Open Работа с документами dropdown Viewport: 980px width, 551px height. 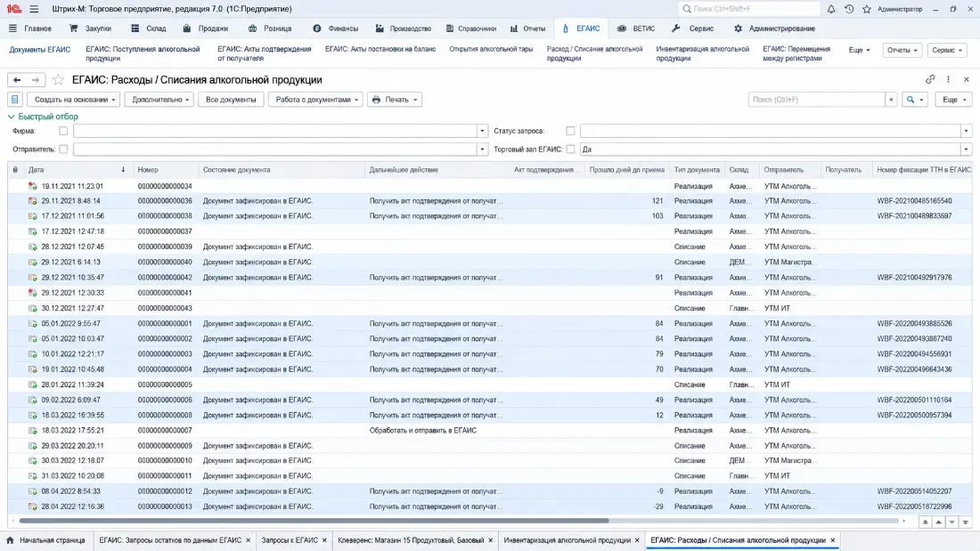click(316, 100)
